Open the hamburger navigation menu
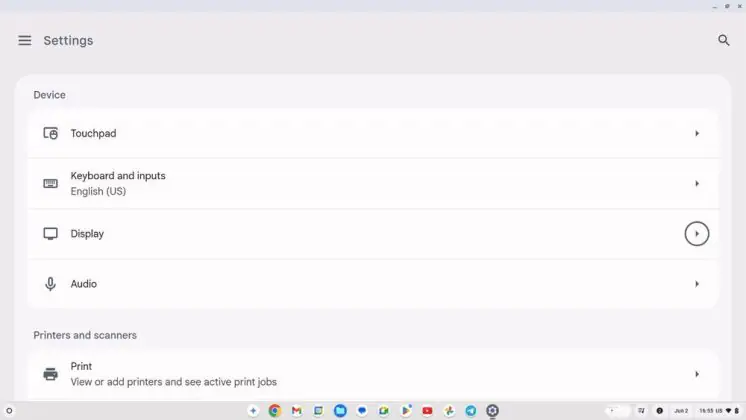The width and height of the screenshot is (746, 420). pyautogui.click(x=25, y=40)
